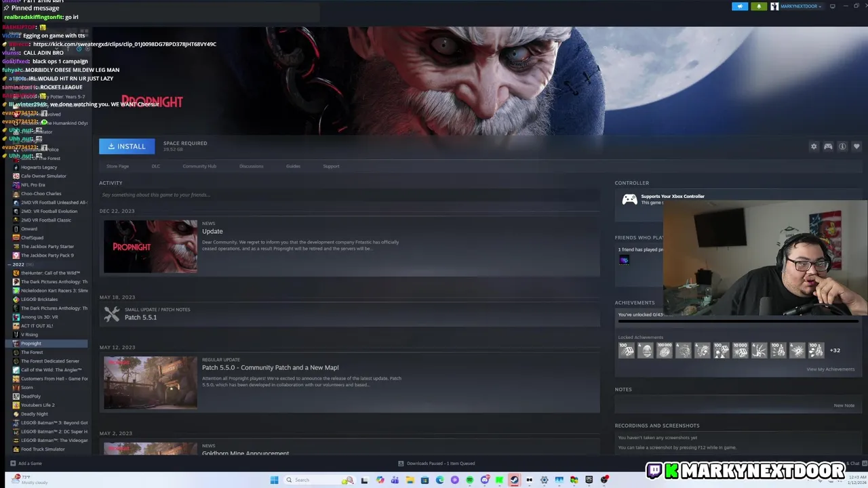The height and width of the screenshot is (488, 868).
Task: Open Patch 5.5.1 patch notes
Action: point(140,317)
